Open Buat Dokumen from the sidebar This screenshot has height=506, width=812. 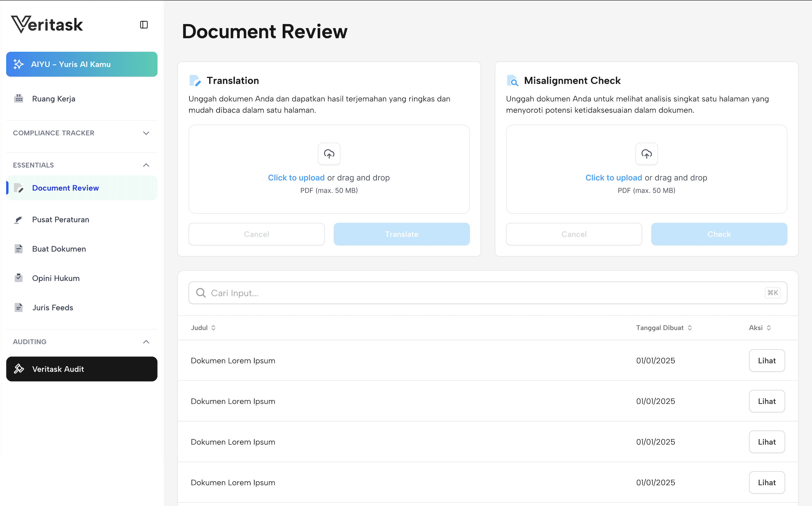pyautogui.click(x=59, y=249)
